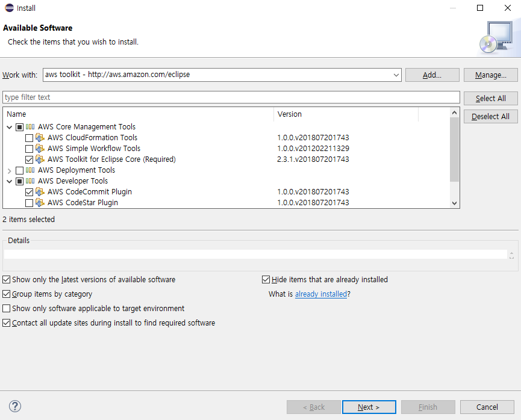Image resolution: width=521 pixels, height=420 pixels.
Task: Proceed with the Next > button
Action: coord(369,407)
